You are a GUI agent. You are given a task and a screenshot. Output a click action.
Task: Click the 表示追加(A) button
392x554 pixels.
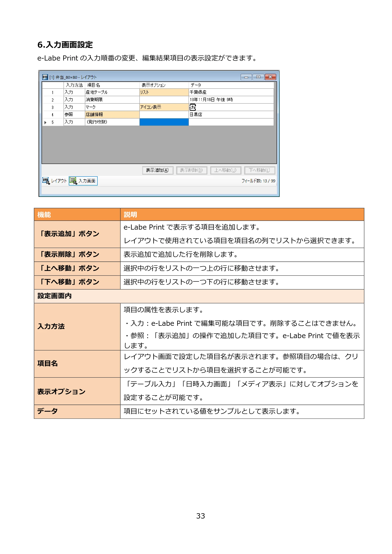pyautogui.click(x=158, y=170)
